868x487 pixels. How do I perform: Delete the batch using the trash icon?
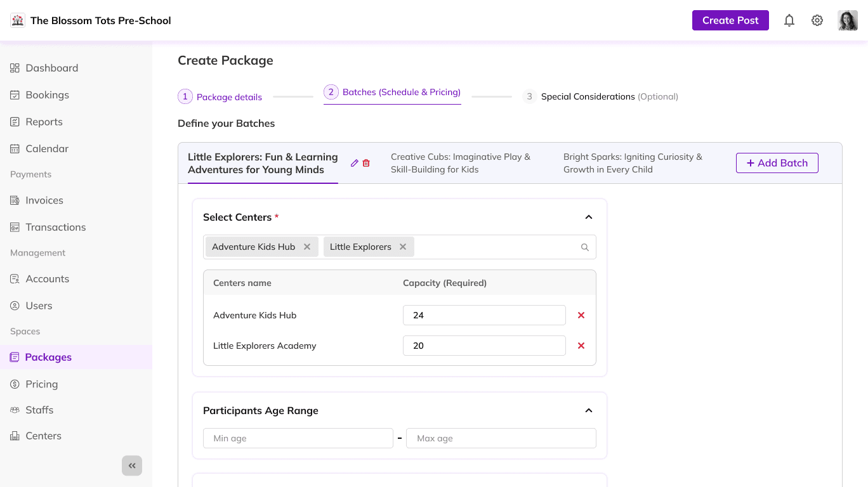point(366,163)
